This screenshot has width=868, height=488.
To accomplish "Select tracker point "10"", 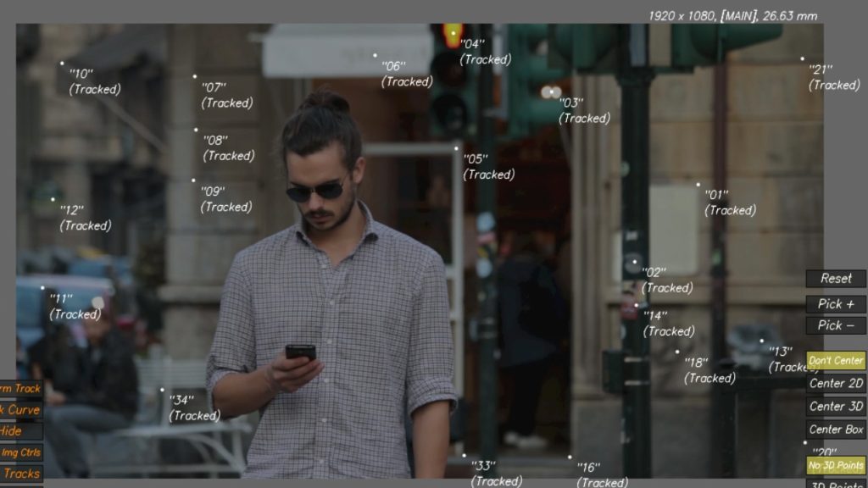I will click(x=62, y=63).
